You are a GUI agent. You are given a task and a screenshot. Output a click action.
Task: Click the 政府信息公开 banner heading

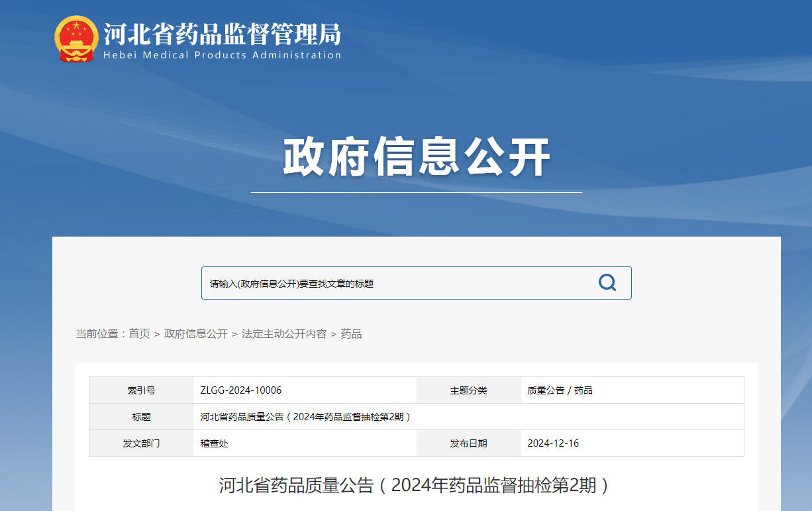click(x=417, y=157)
